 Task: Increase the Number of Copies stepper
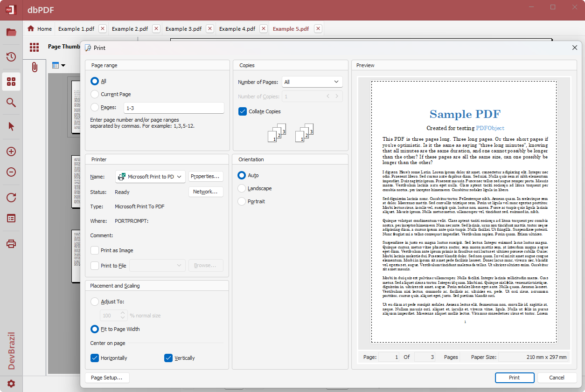tap(337, 96)
